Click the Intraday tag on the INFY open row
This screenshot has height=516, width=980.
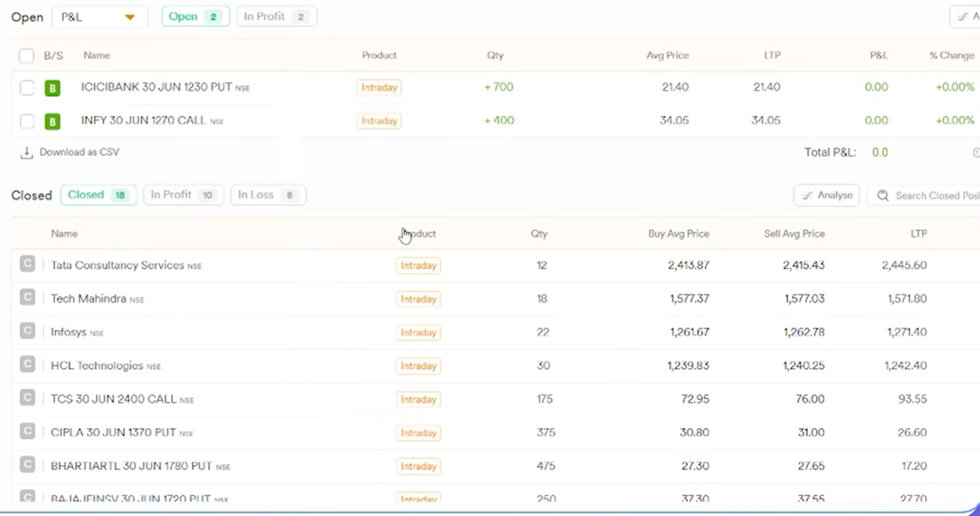[379, 121]
